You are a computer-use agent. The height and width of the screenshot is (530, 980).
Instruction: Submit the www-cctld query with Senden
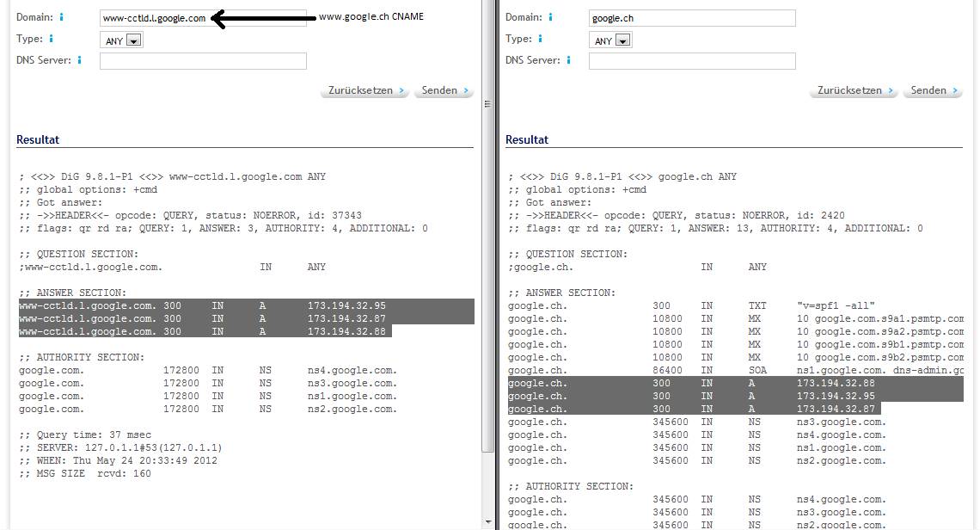point(443,89)
